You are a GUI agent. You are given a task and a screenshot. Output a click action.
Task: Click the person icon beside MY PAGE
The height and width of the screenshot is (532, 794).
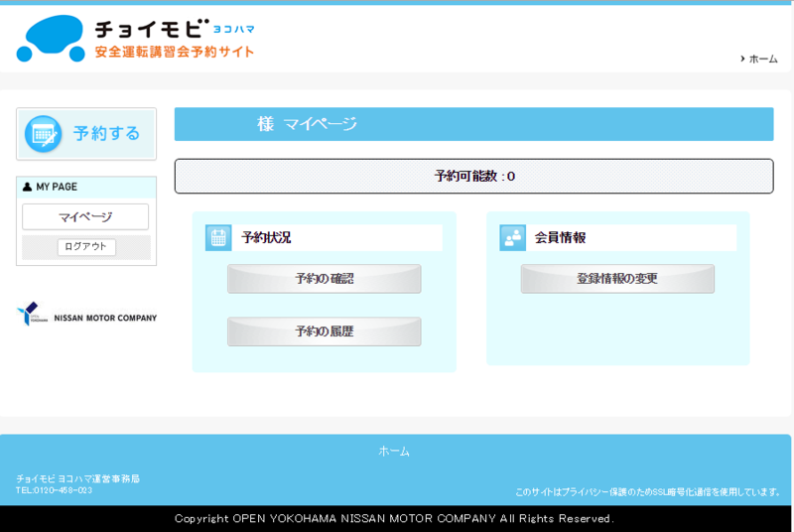28,187
